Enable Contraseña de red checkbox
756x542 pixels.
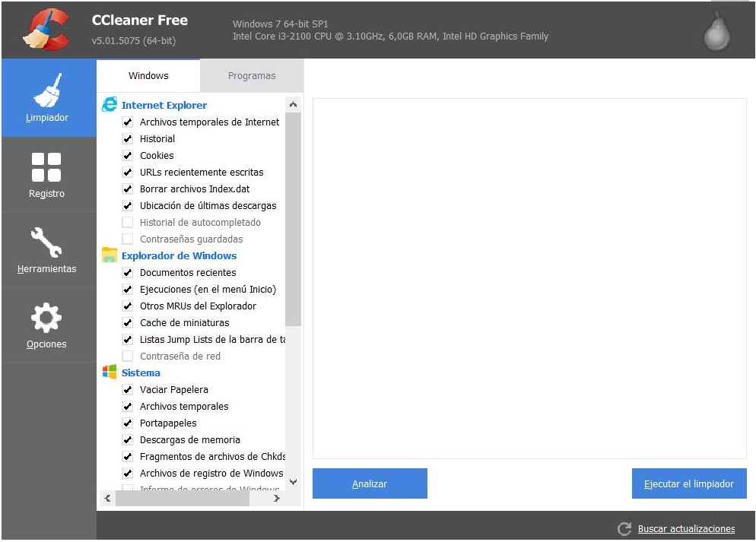(127, 356)
